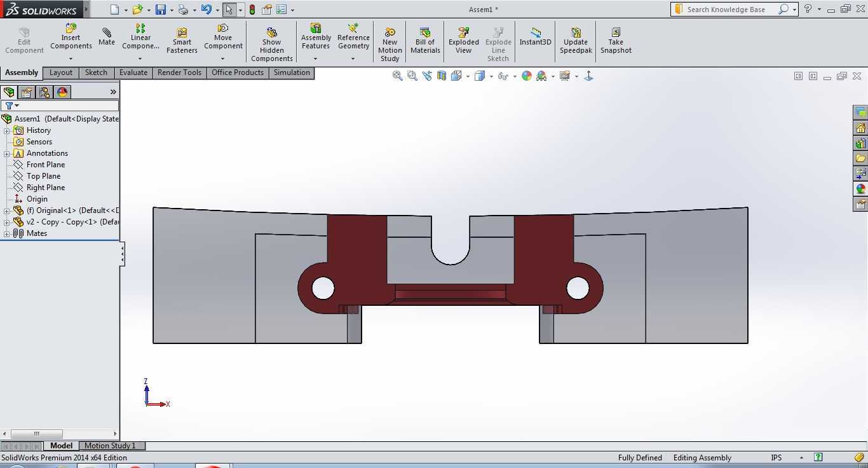Image resolution: width=868 pixels, height=468 pixels.
Task: Click the Apply Scene icon
Action: point(541,76)
